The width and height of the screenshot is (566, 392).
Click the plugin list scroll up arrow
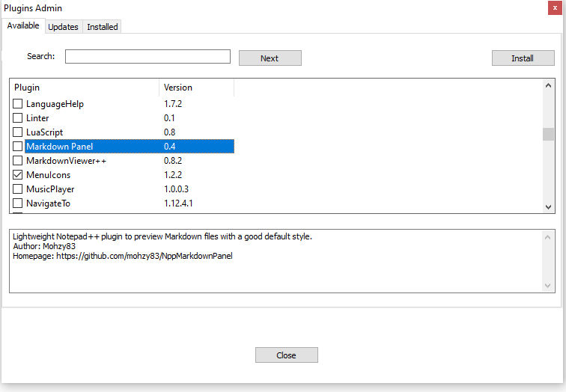pos(548,85)
